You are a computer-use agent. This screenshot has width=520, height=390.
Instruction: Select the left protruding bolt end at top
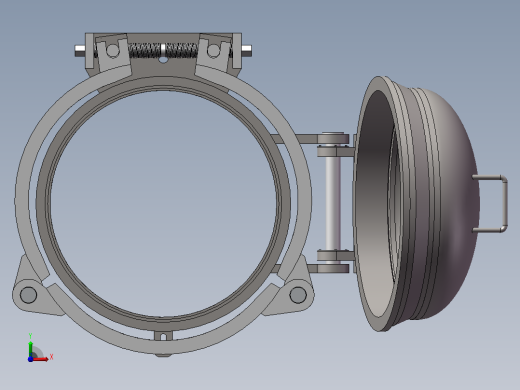coord(80,51)
